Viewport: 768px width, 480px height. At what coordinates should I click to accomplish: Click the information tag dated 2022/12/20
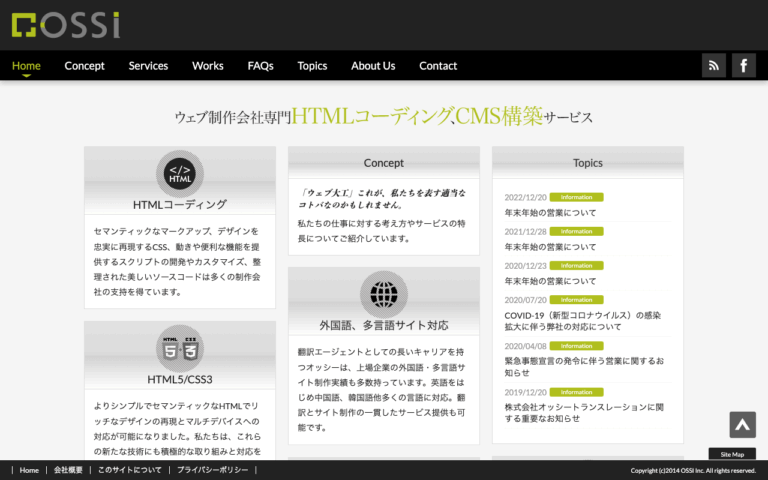coord(576,197)
